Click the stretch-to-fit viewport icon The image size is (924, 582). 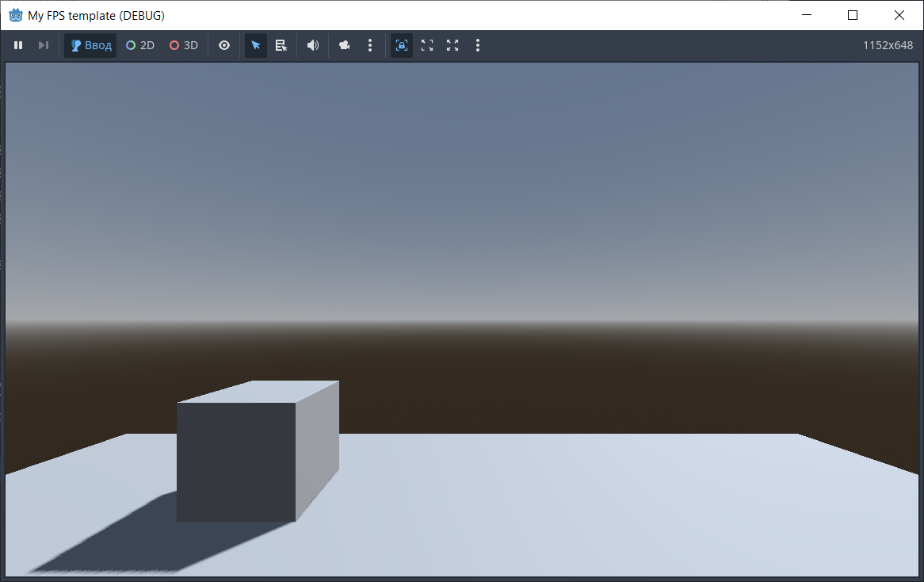click(x=427, y=46)
